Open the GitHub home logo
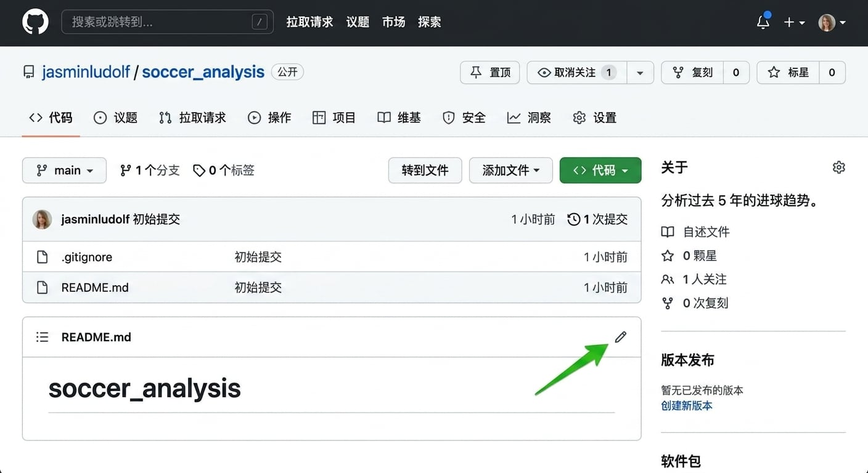Image resolution: width=868 pixels, height=473 pixels. click(x=35, y=22)
